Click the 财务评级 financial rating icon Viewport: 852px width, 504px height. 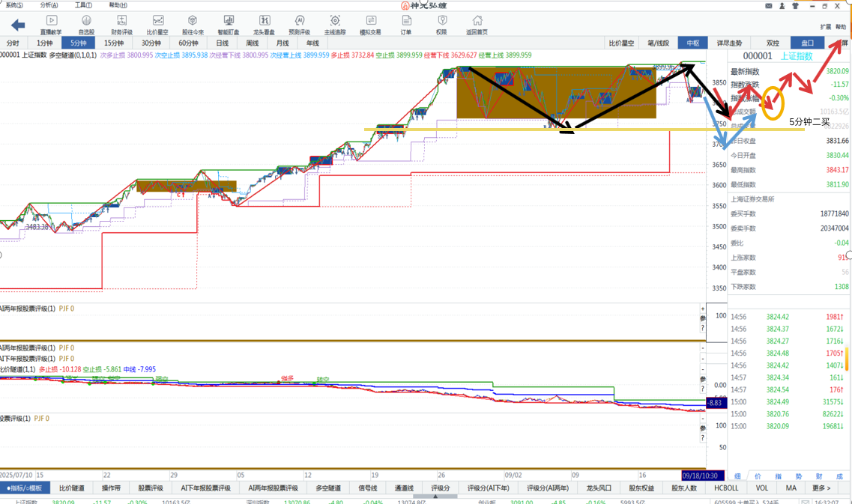click(121, 25)
